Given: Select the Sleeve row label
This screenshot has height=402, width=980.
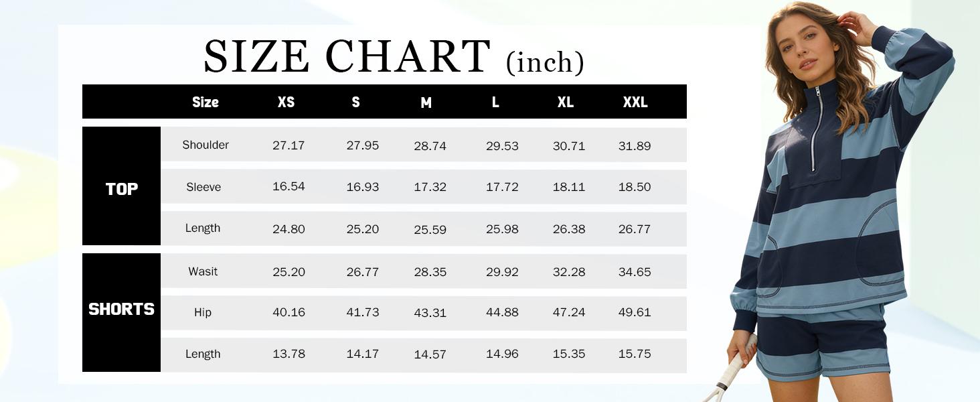Looking at the screenshot, I should (x=203, y=188).
